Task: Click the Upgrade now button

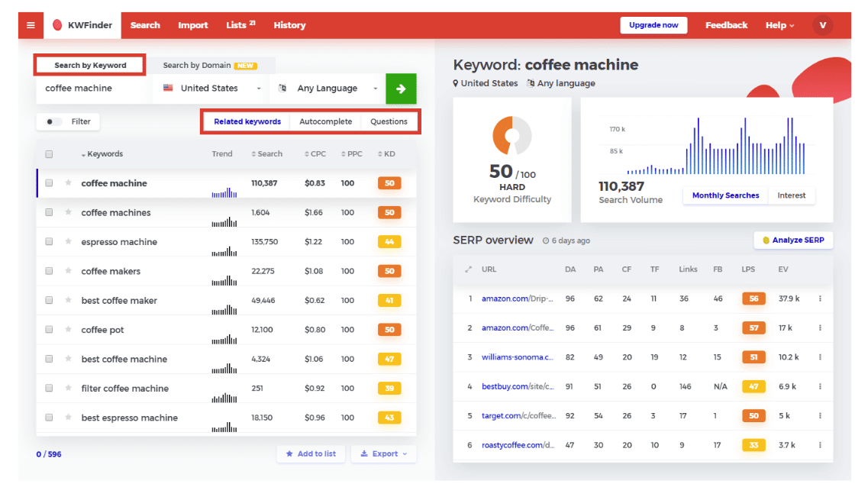Action: pos(653,25)
